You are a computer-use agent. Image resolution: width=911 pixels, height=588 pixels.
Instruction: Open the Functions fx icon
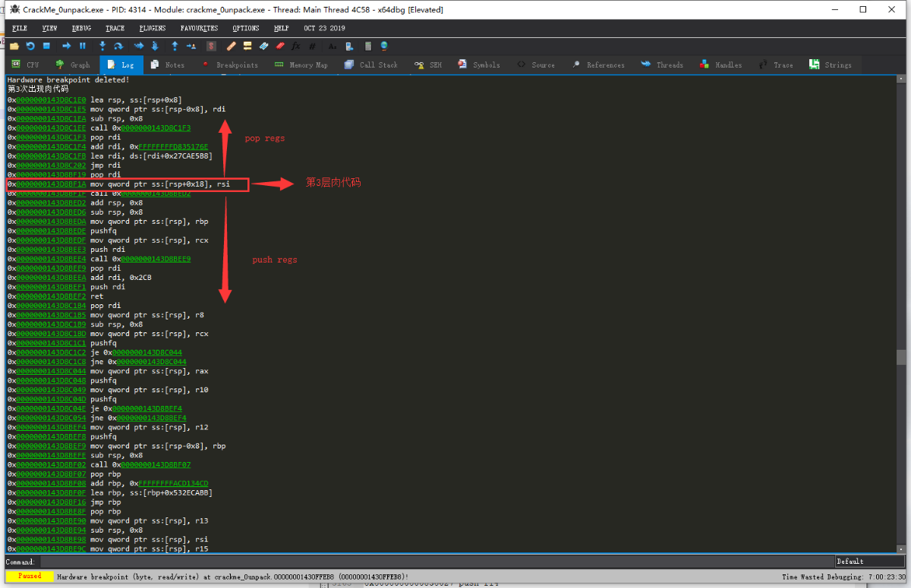tap(297, 46)
